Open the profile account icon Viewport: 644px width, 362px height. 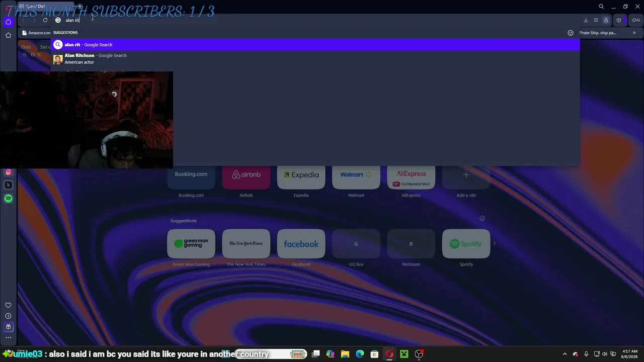(x=606, y=20)
